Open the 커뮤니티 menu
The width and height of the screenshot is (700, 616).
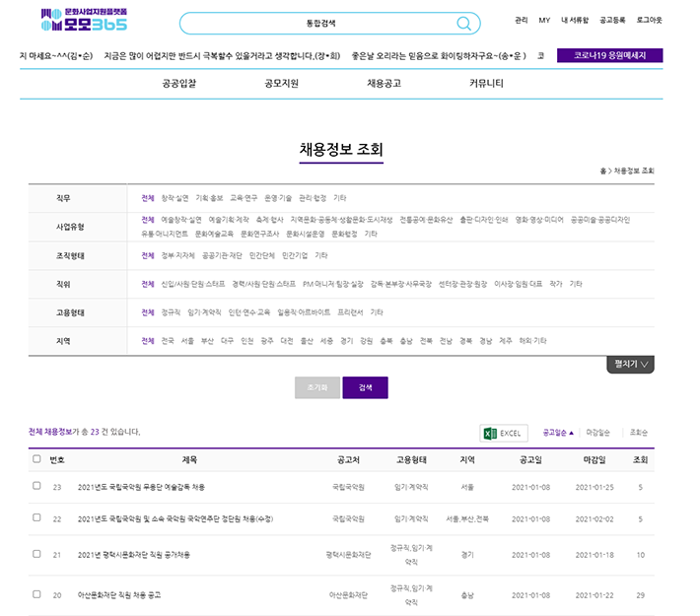[486, 84]
